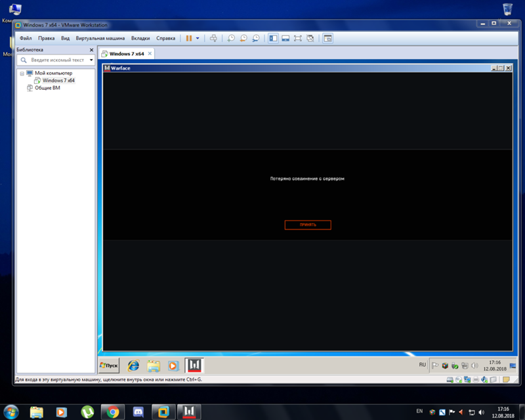The height and width of the screenshot is (420, 525).
Task: Open host File Explorer taskbar icon
Action: coord(37,412)
